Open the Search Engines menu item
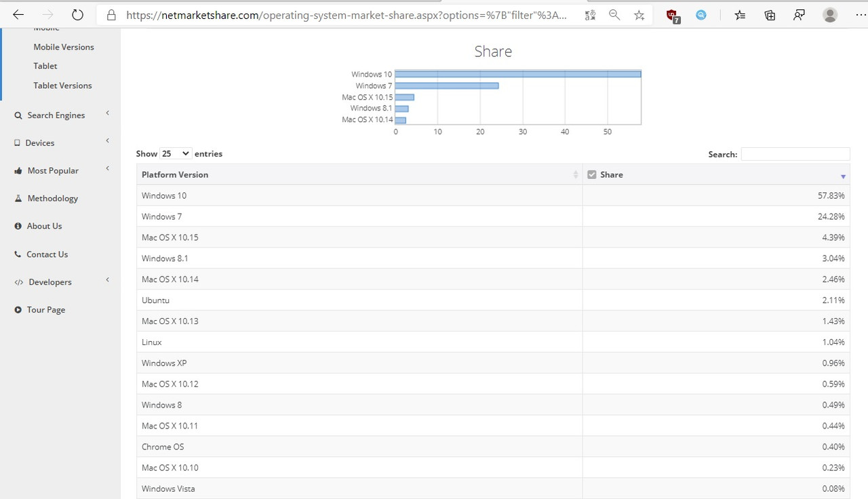868x499 pixels. pyautogui.click(x=56, y=115)
